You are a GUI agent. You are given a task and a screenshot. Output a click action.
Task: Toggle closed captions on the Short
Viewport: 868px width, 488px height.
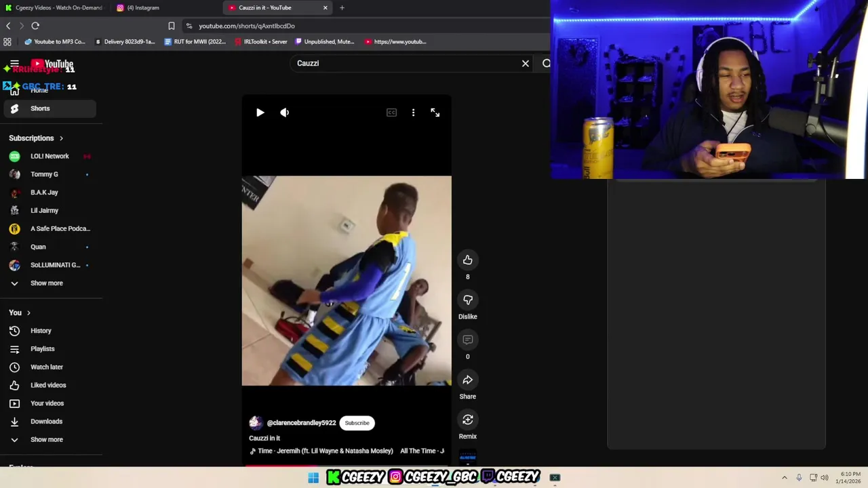click(x=391, y=113)
